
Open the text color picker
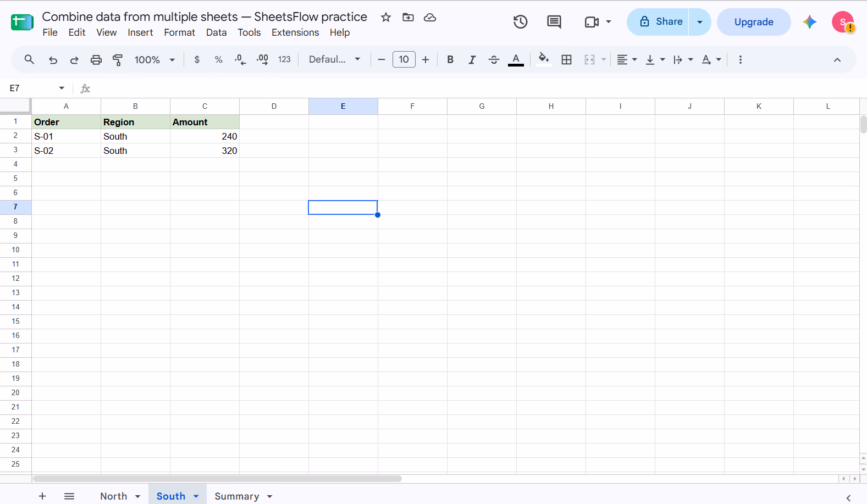click(x=516, y=59)
